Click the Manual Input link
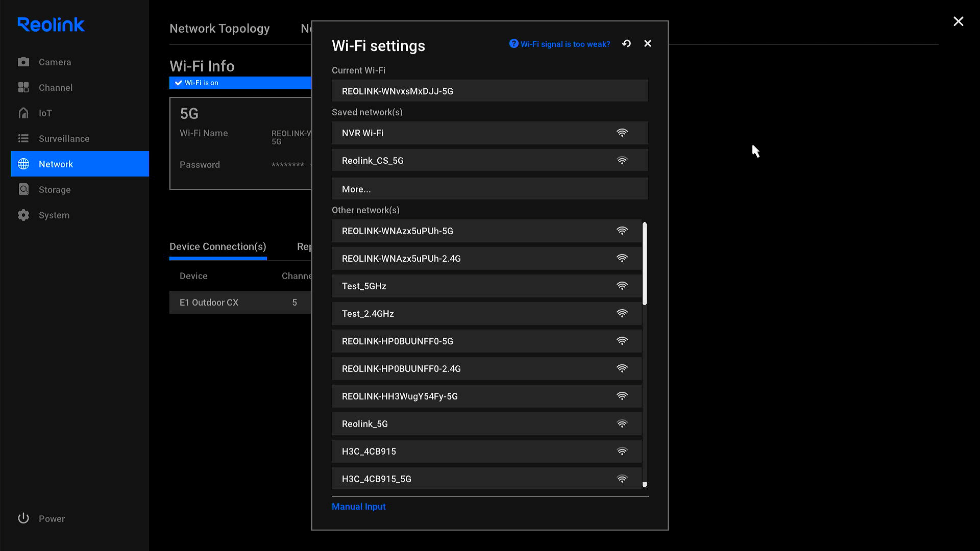980x551 pixels. click(x=358, y=507)
